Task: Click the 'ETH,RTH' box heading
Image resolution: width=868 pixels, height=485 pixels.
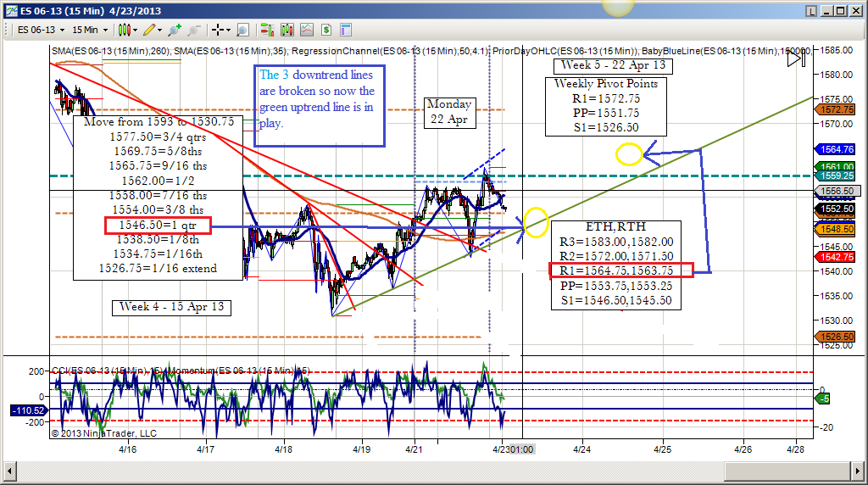Action: point(615,226)
